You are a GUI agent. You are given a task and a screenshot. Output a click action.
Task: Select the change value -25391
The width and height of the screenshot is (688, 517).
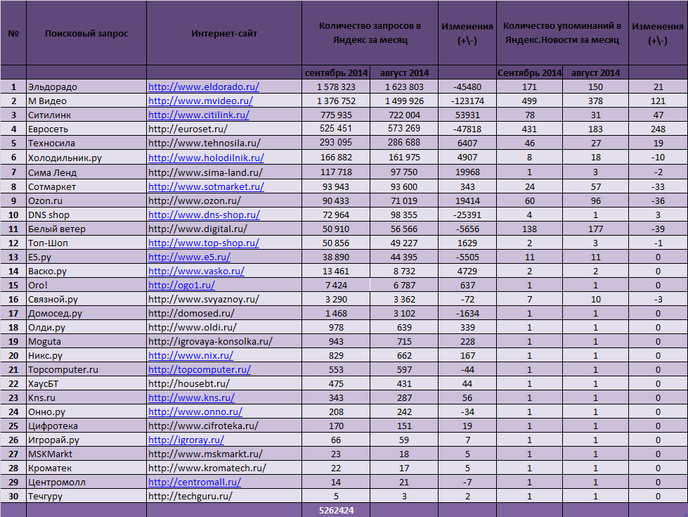coord(467,215)
